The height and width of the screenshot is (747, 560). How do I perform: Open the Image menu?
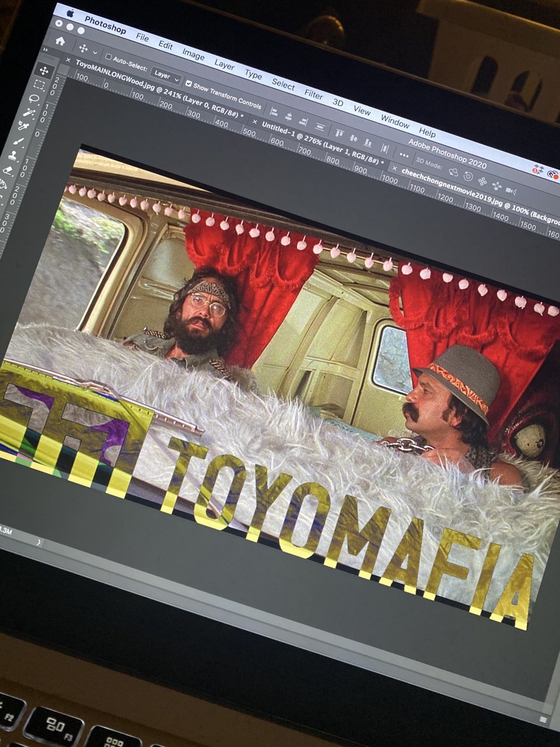[193, 55]
